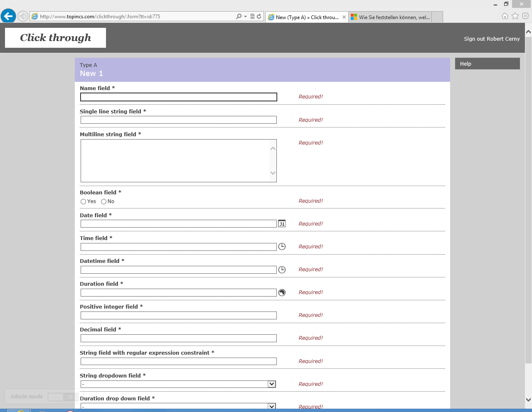This screenshot has width=532, height=412.
Task: Toggle the Admin mode switch
Action: pos(61,397)
